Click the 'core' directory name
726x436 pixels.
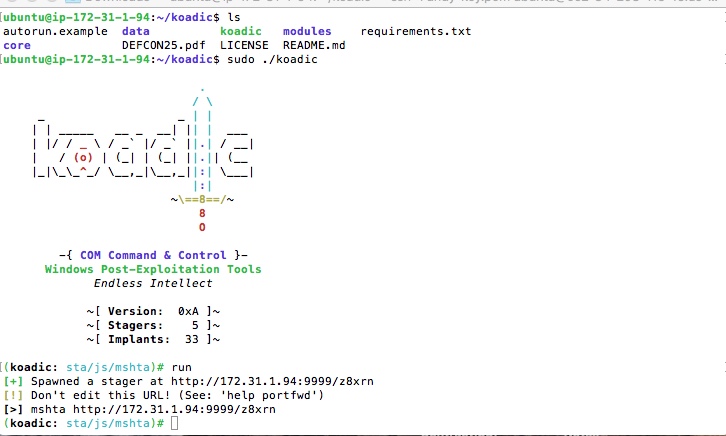17,45
